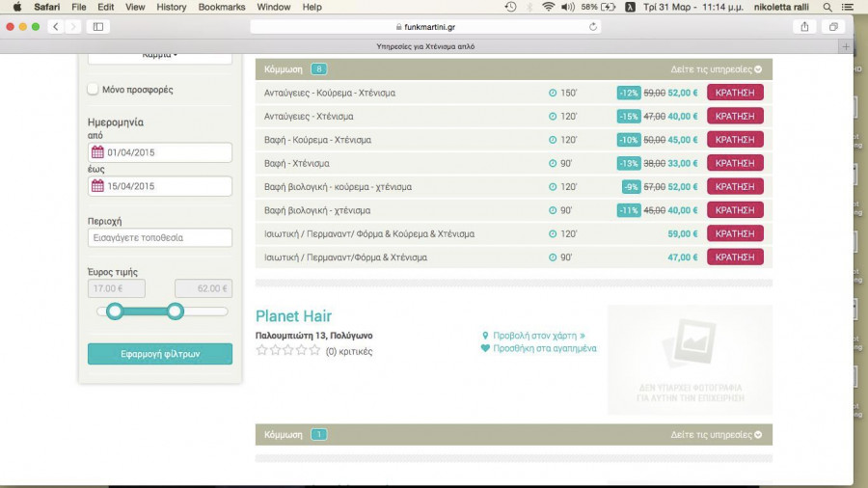Open the Bookmarks menu
This screenshot has height=488, width=868.
pyautogui.click(x=221, y=7)
